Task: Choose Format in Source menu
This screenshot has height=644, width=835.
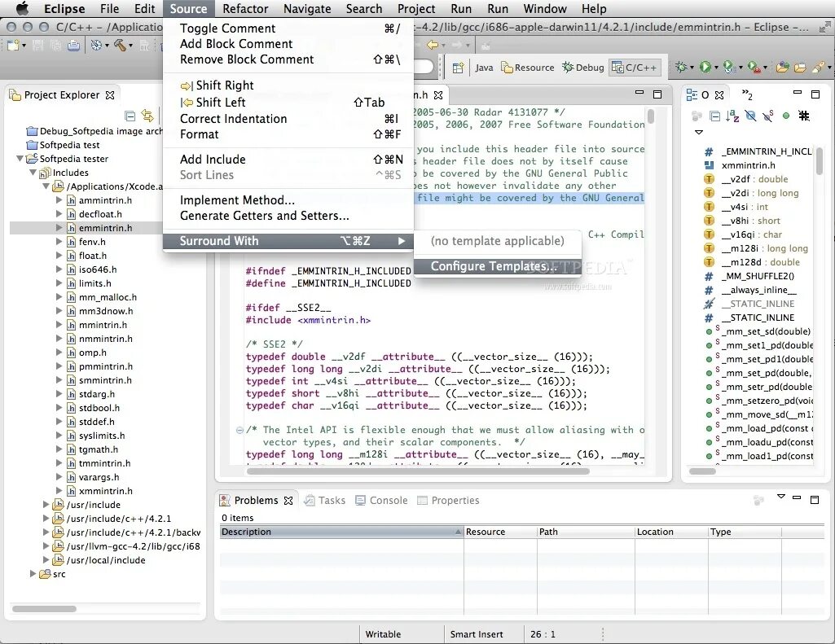Action: pyautogui.click(x=288, y=134)
